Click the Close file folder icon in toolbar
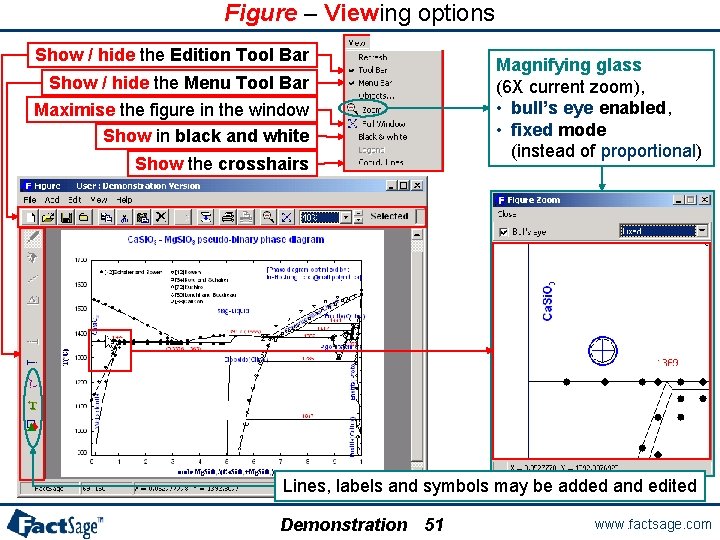The width and height of the screenshot is (720, 540). [84, 217]
